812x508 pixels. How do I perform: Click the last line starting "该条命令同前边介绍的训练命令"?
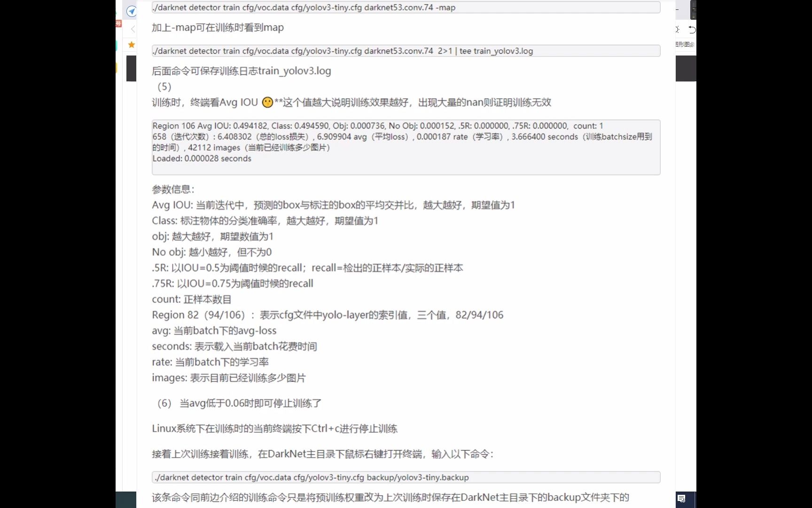coord(390,497)
